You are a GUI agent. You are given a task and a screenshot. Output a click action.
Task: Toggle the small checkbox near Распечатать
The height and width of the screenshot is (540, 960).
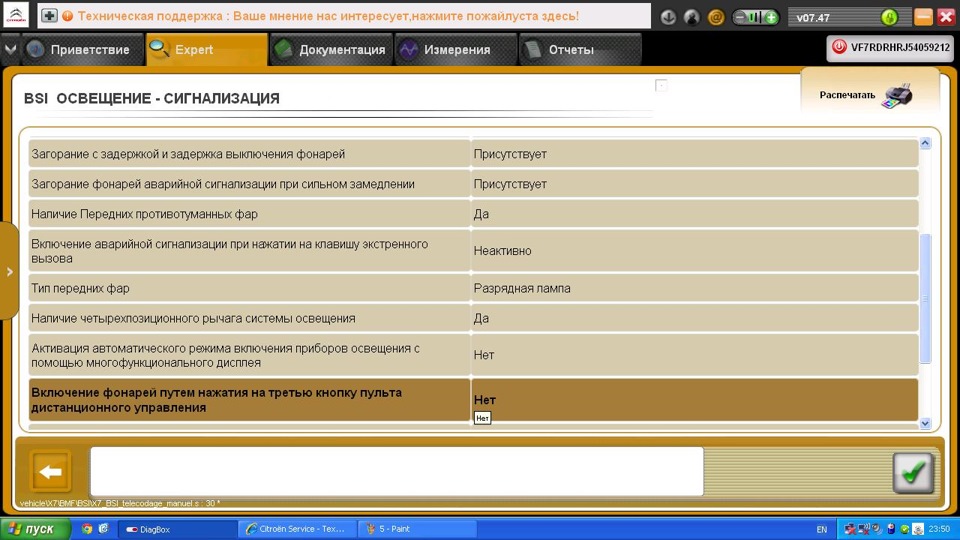point(661,85)
